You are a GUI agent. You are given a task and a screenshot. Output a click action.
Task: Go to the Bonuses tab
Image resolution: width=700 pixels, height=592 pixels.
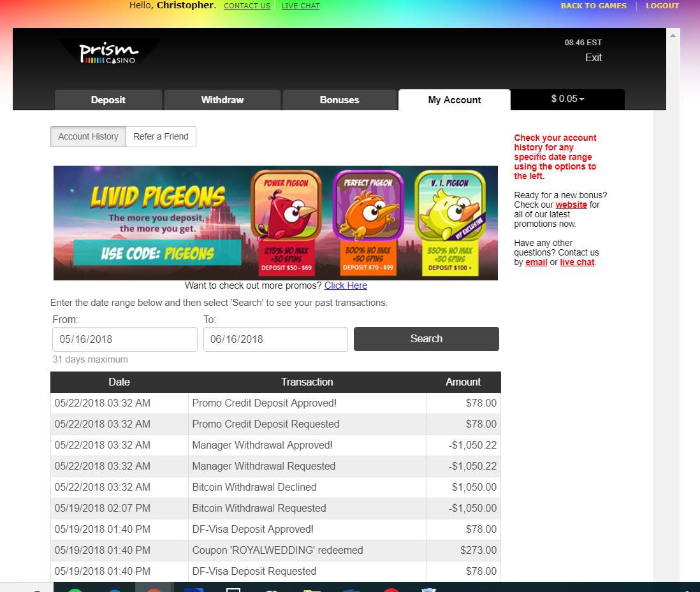coord(339,100)
